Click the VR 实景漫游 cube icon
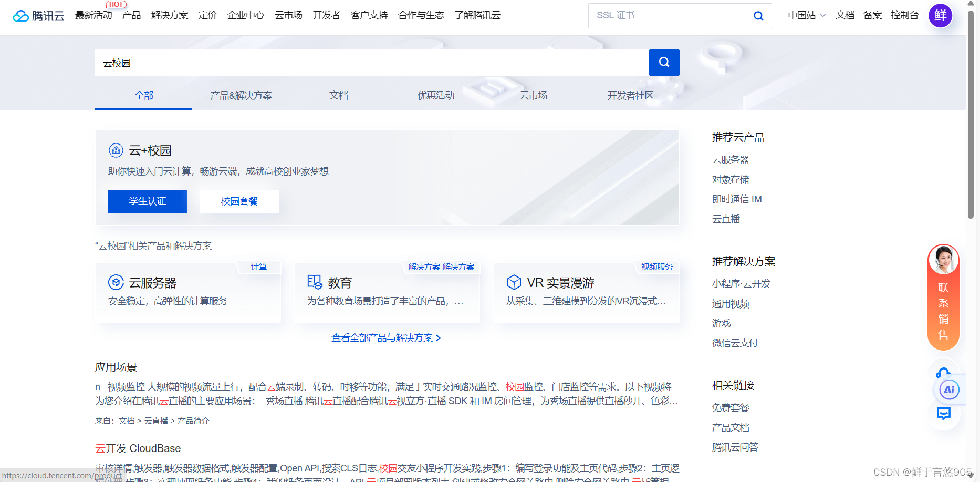980x482 pixels. [514, 282]
